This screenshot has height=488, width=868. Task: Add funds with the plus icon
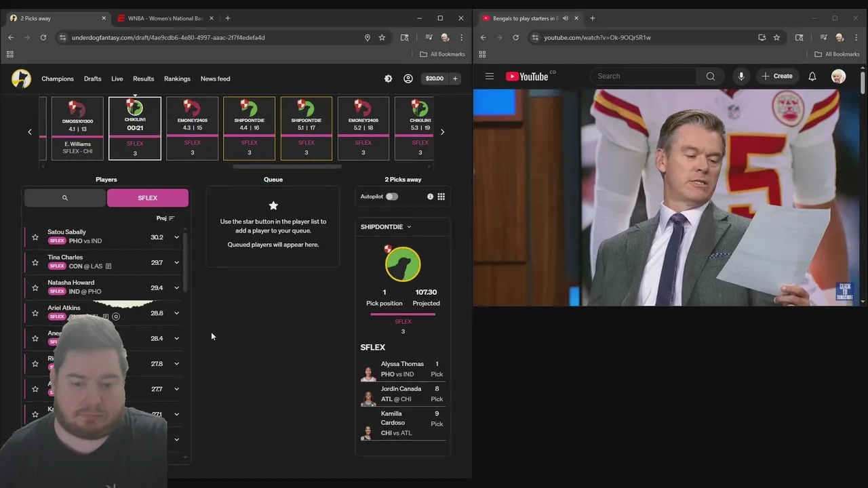[x=455, y=79]
